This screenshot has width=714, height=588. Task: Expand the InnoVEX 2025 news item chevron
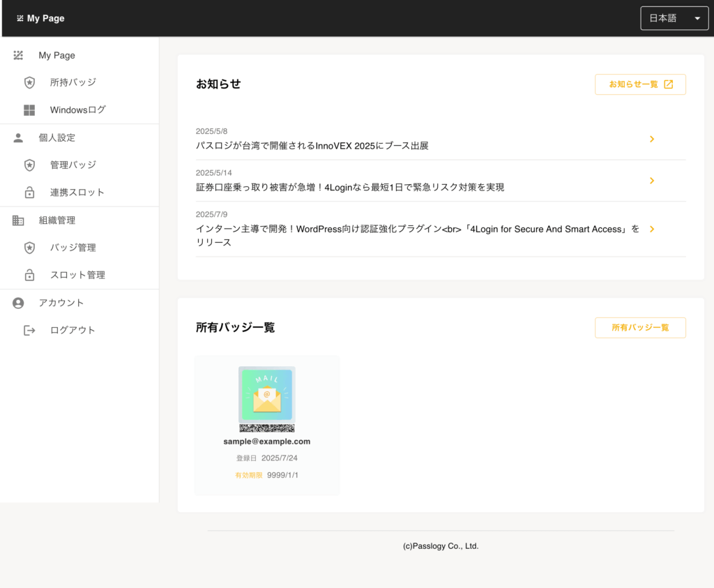click(x=652, y=139)
